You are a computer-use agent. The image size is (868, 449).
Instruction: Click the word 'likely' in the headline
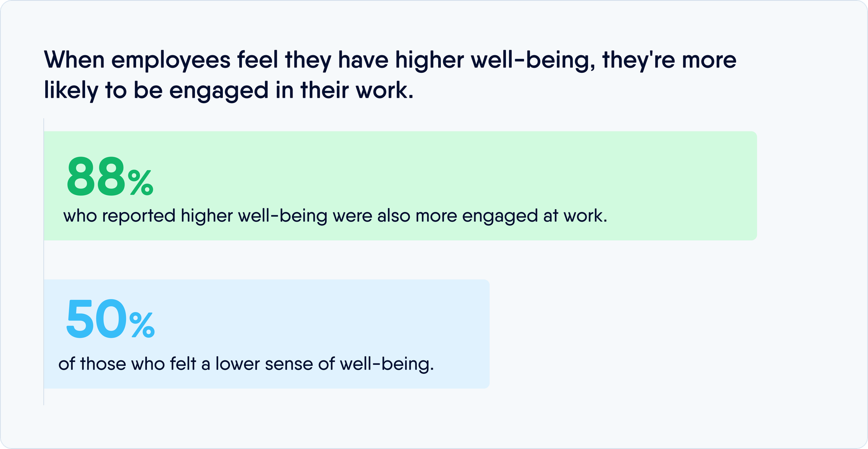tap(71, 91)
